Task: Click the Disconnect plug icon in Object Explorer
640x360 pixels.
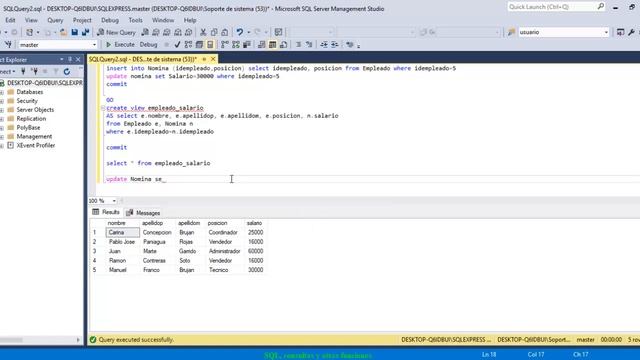Action: click(35, 71)
